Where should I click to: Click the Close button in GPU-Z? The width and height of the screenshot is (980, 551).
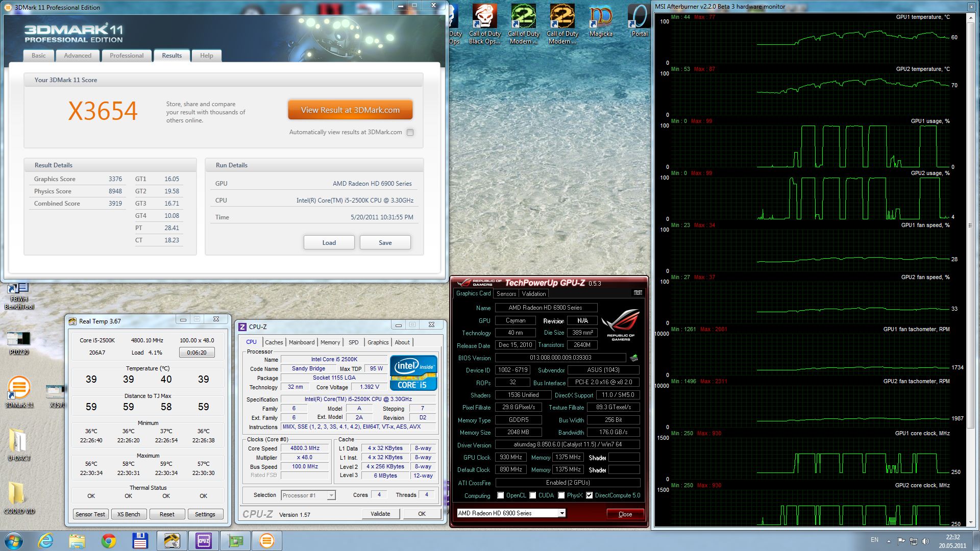625,514
